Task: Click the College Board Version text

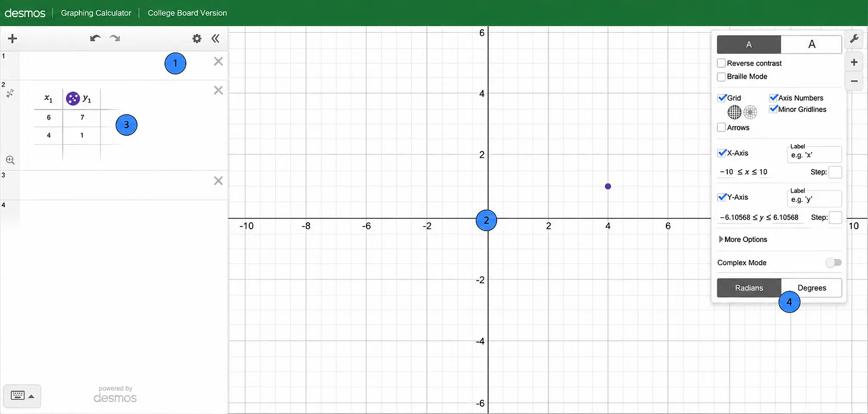Action: 187,13
